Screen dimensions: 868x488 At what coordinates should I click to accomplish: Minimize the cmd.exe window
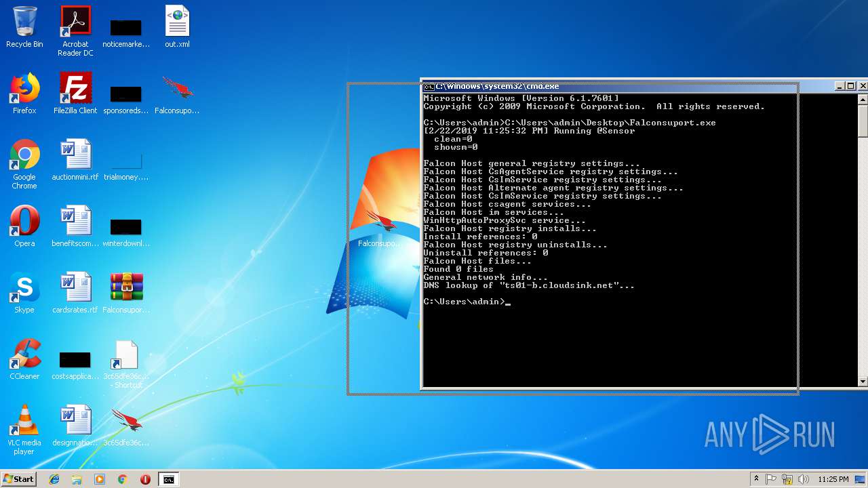[840, 86]
